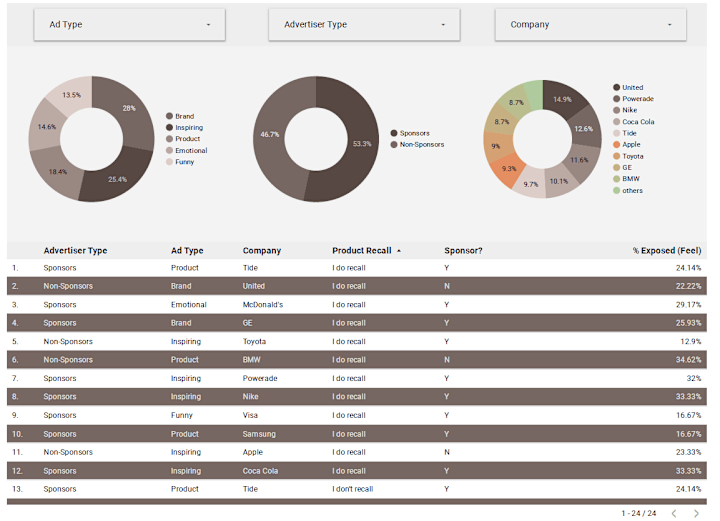Click the Product Recall sort arrow
Image resolution: width=720 pixels, height=521 pixels.
click(399, 251)
